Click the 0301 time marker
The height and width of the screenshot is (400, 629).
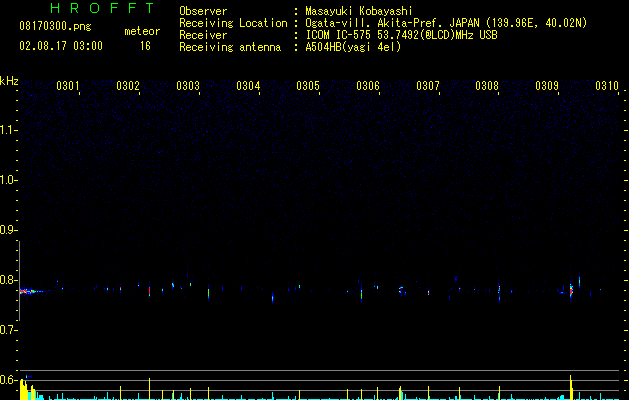coord(68,86)
